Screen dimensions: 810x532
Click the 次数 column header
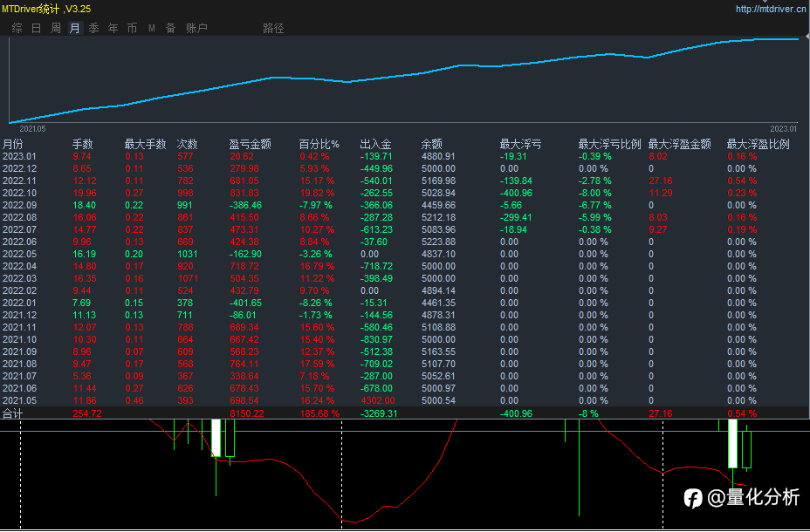tap(188, 145)
